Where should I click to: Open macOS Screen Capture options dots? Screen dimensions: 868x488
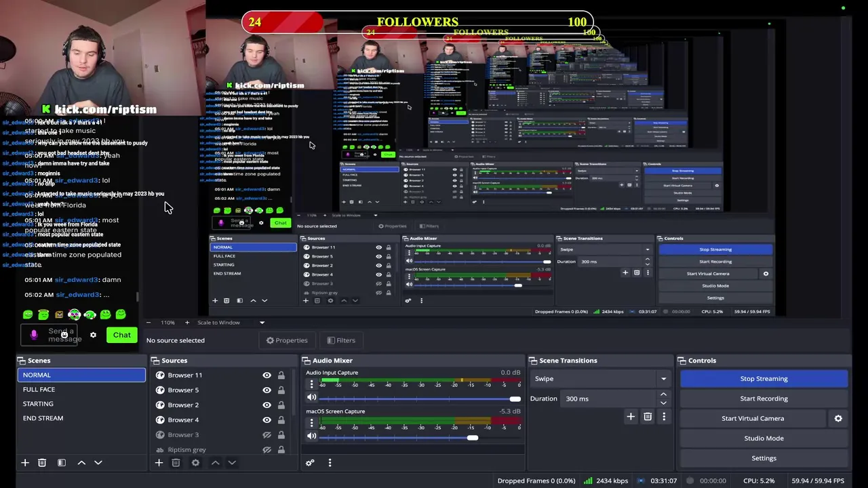tap(312, 423)
